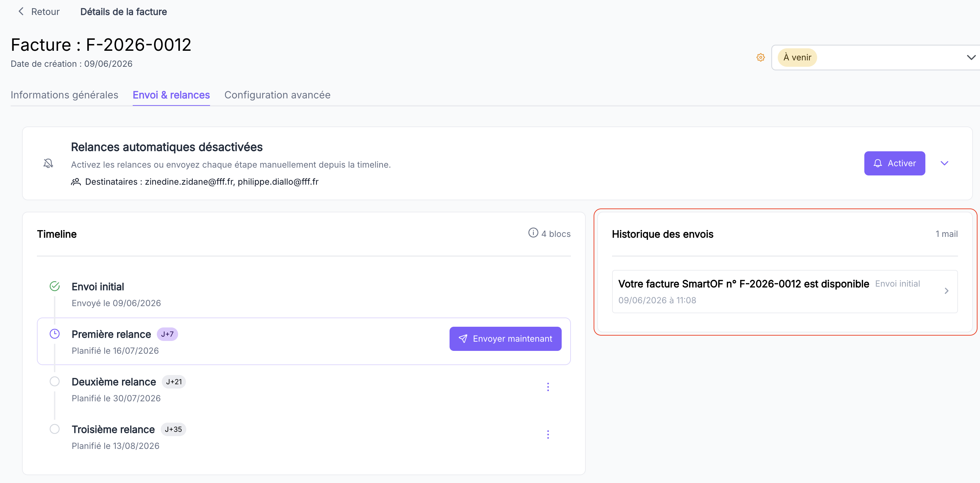Click the muted bell icon

(48, 163)
